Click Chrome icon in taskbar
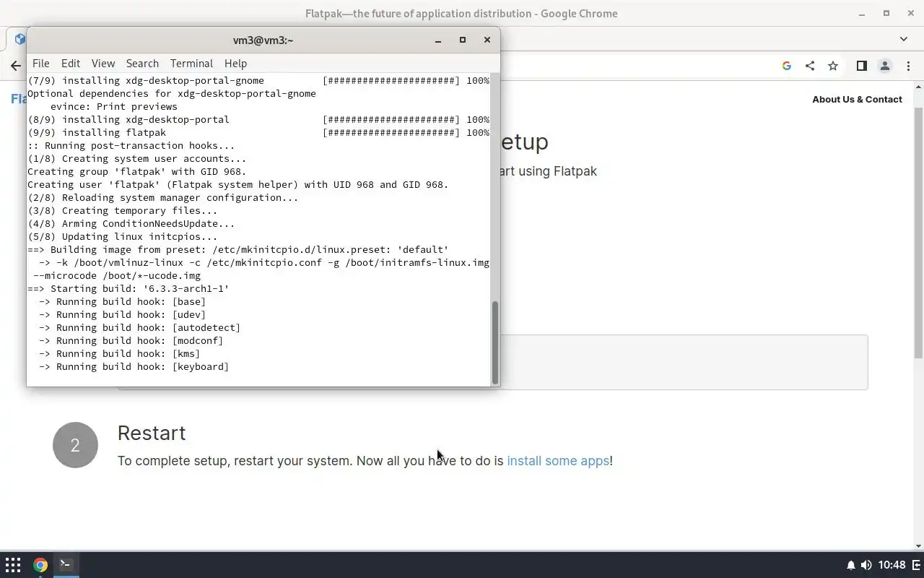The height and width of the screenshot is (578, 924). pos(40,565)
